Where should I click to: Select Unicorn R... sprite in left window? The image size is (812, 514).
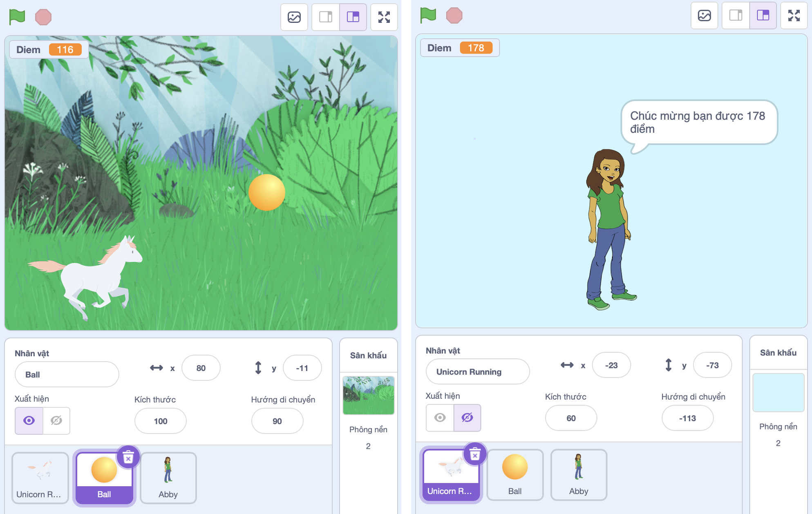tap(40, 478)
